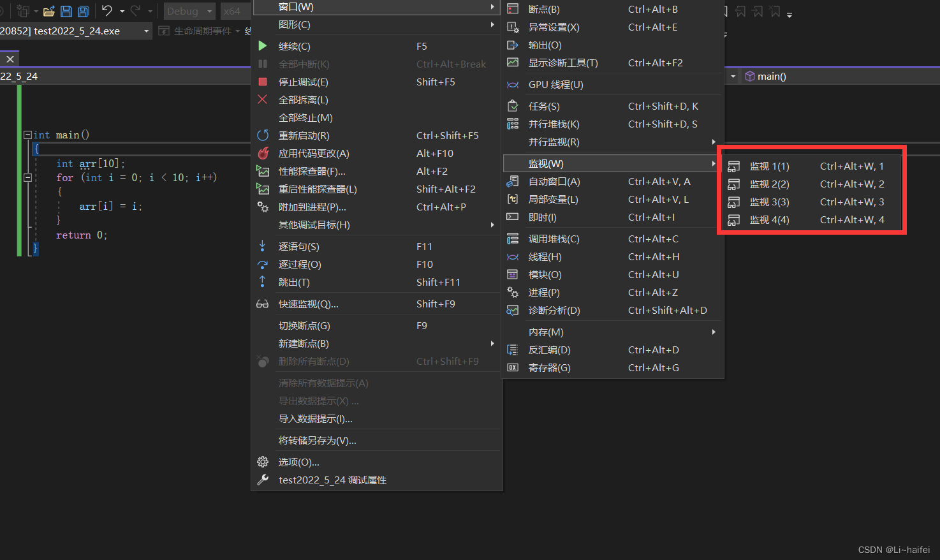940x560 pixels.
Task: Click the GPU Threads icon
Action: coord(512,84)
